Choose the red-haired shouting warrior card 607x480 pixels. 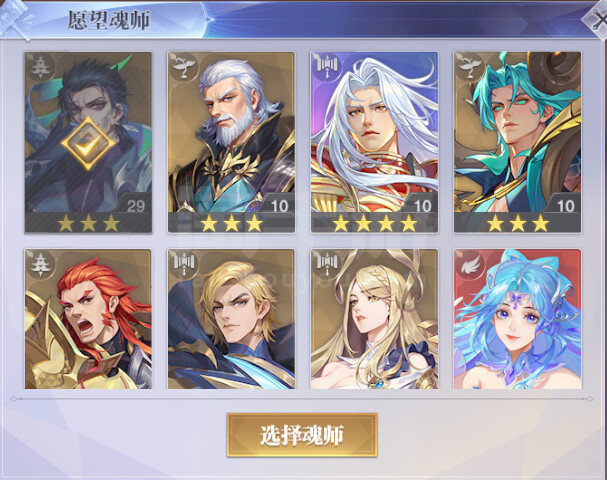click(x=88, y=319)
